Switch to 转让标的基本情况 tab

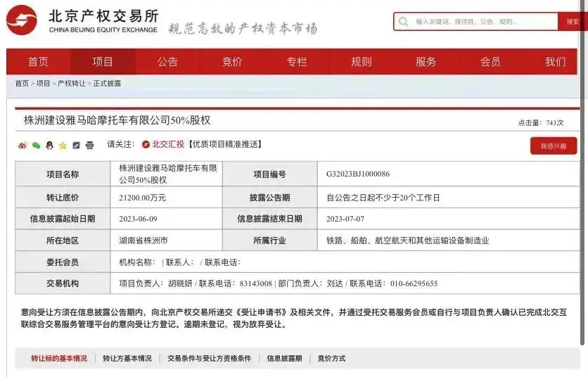tap(59, 358)
